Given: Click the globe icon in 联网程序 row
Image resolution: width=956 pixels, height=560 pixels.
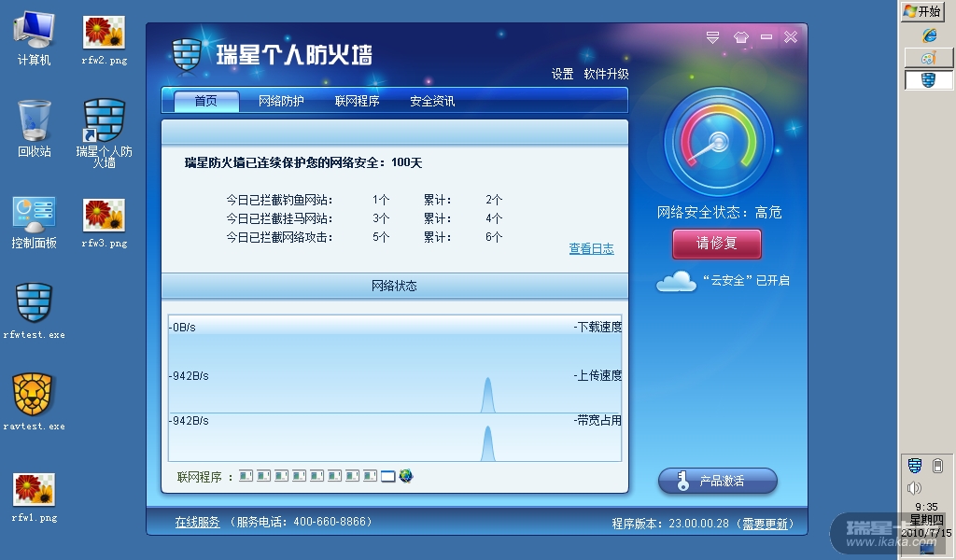Looking at the screenshot, I should (406, 475).
